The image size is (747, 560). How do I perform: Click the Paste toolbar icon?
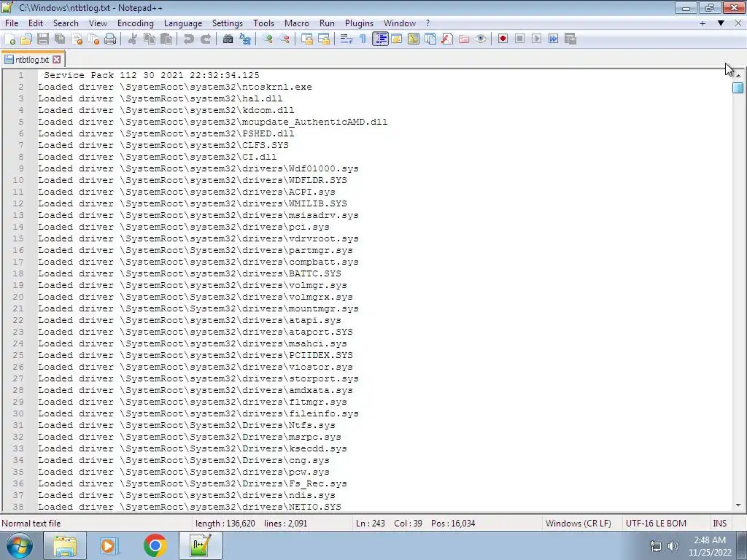coord(166,39)
